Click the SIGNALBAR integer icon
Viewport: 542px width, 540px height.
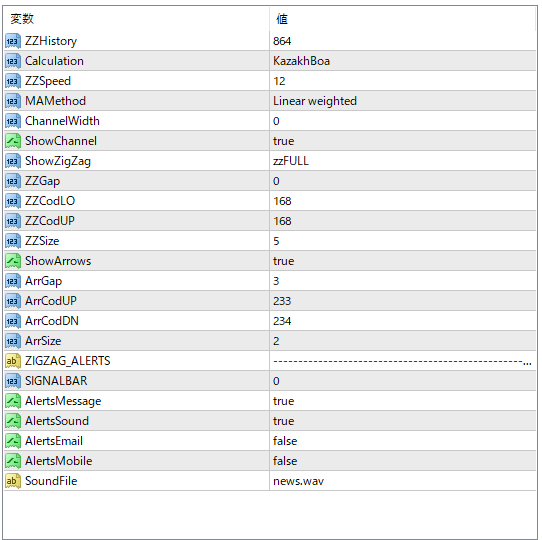click(x=13, y=381)
